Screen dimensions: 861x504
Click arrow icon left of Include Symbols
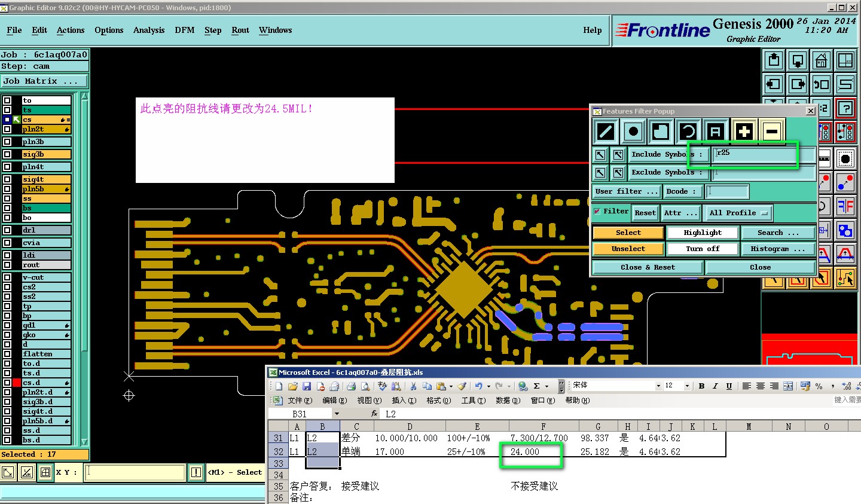point(600,155)
